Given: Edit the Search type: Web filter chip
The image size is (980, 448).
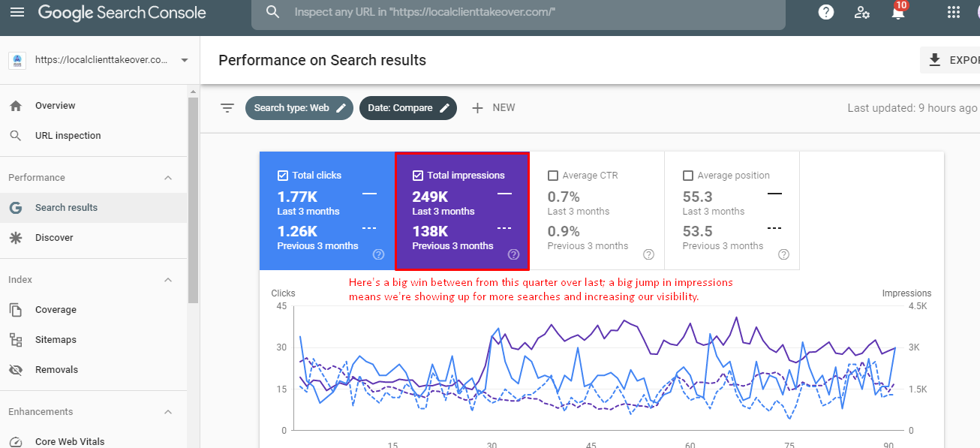Looking at the screenshot, I should (x=299, y=108).
